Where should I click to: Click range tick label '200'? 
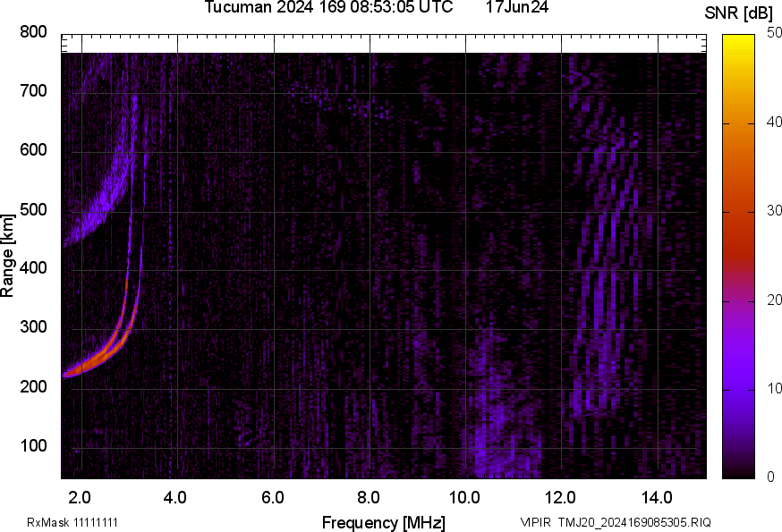[33, 386]
